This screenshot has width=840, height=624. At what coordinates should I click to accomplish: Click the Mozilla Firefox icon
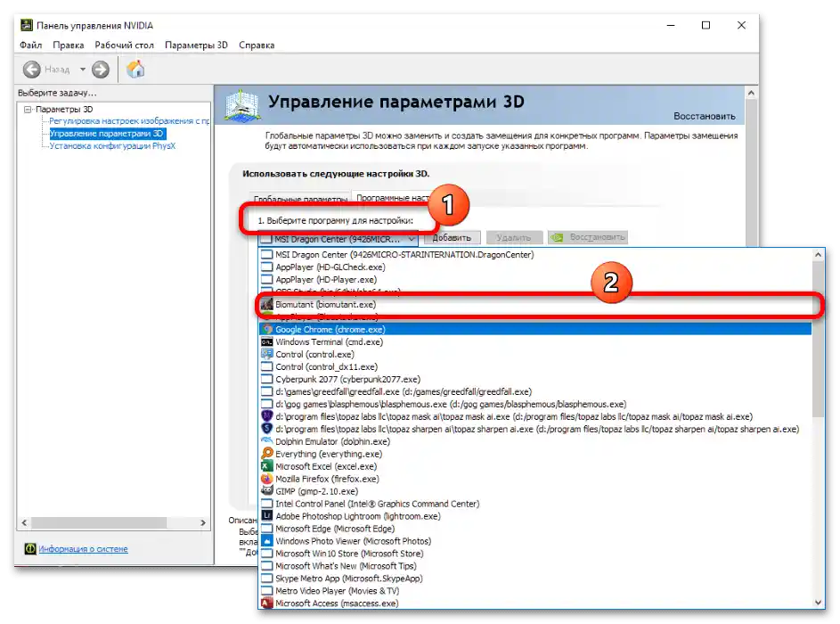coord(266,478)
